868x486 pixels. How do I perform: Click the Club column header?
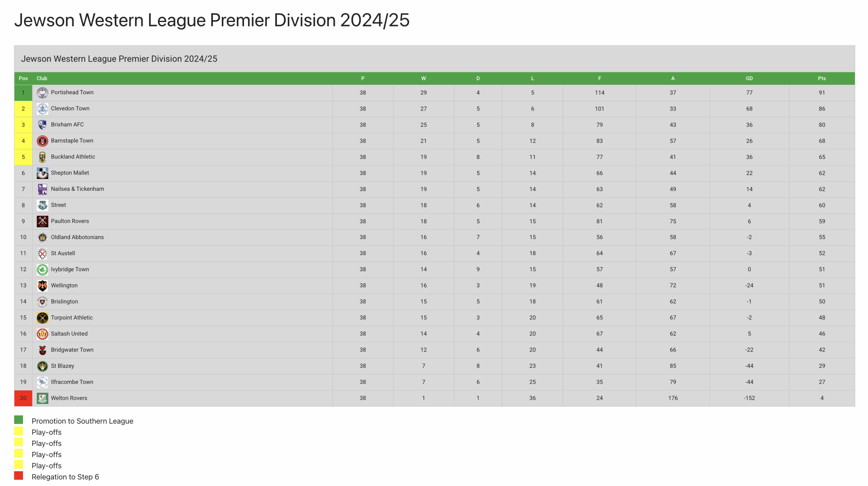point(42,78)
